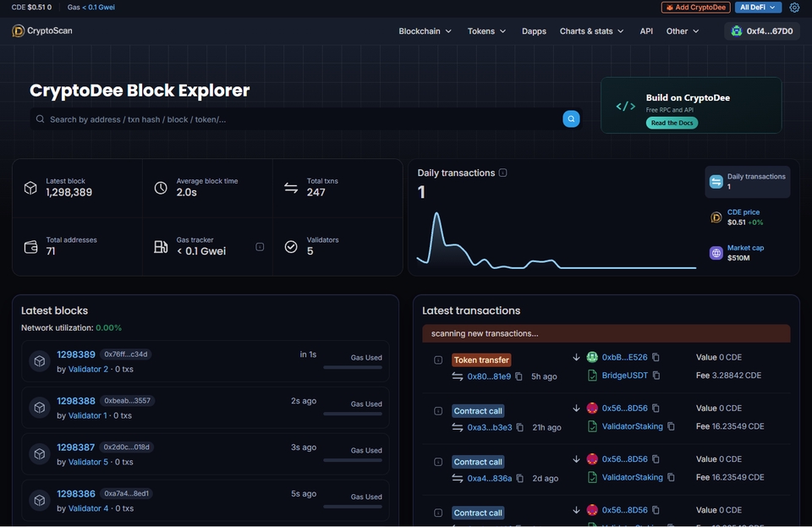Click block 1298389 cube icon
The height and width of the screenshot is (527, 812).
point(40,361)
